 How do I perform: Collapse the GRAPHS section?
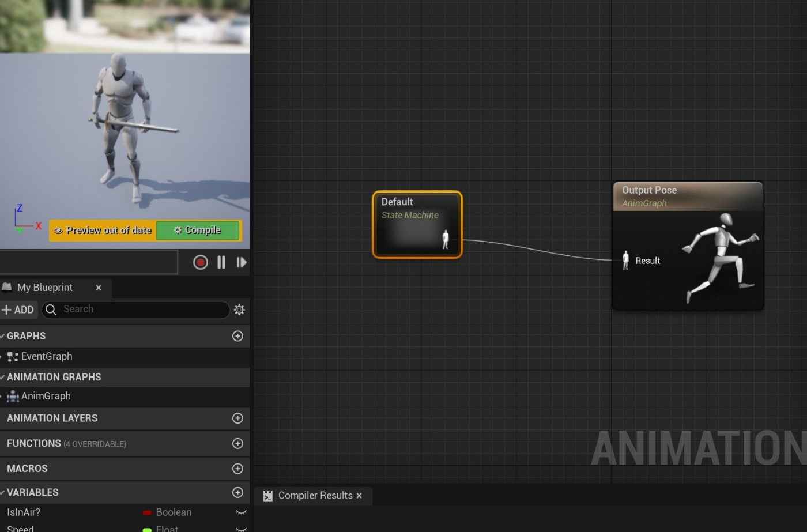point(3,336)
